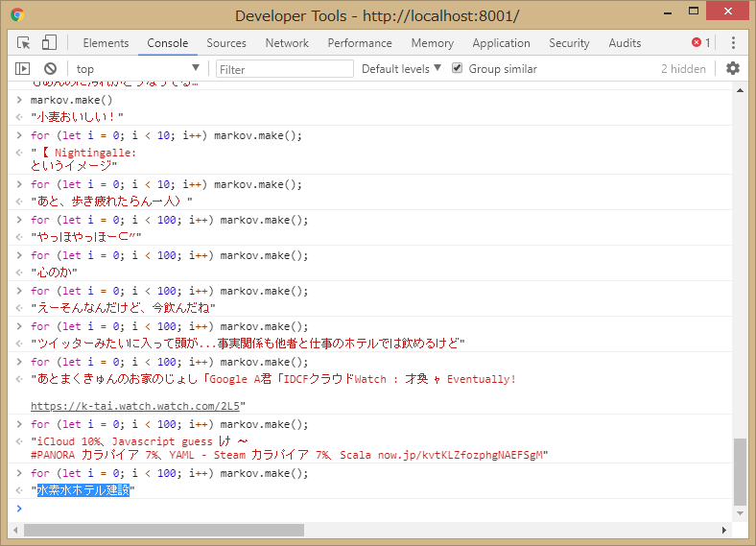The width and height of the screenshot is (756, 546).
Task: Show the console sidebar
Action: click(23, 69)
